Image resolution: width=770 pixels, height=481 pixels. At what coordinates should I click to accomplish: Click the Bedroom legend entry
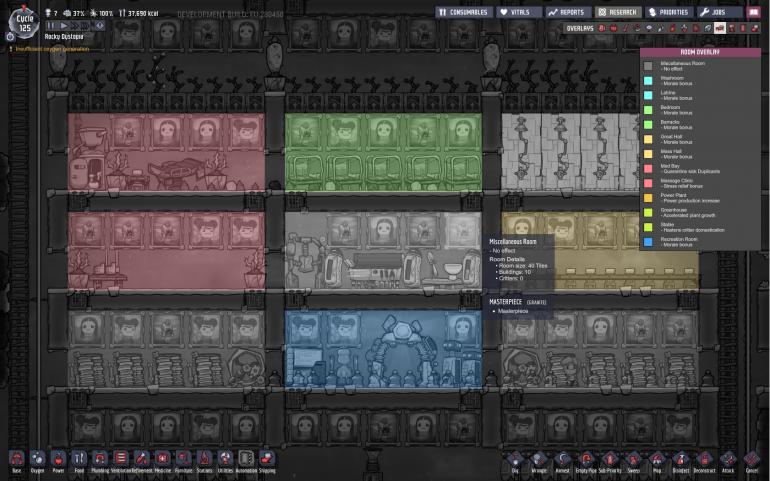click(669, 110)
